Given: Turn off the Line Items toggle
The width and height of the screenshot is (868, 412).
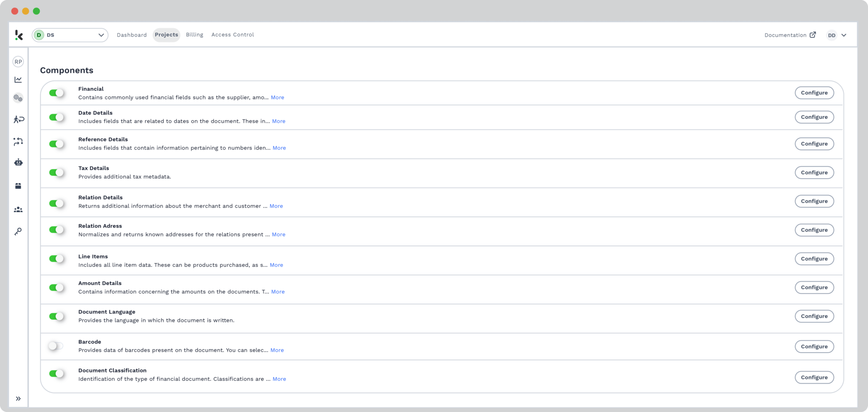Looking at the screenshot, I should click(56, 259).
